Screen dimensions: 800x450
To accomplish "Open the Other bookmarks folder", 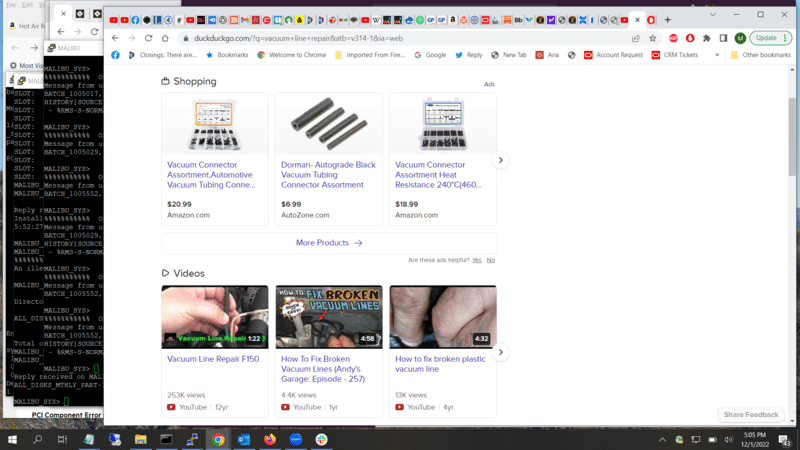I will 760,55.
